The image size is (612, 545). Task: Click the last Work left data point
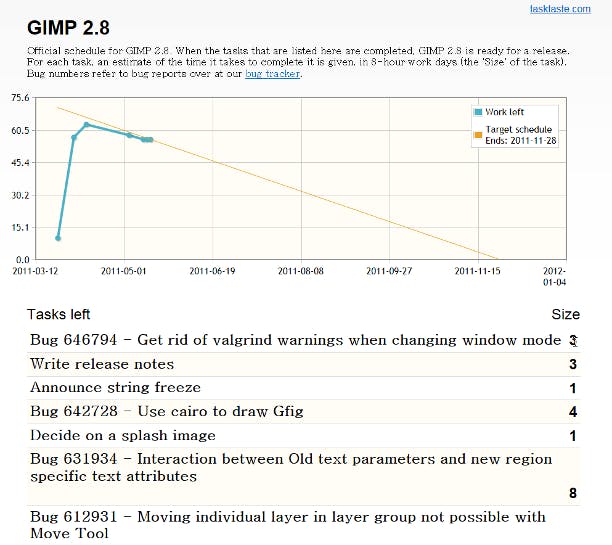point(150,139)
